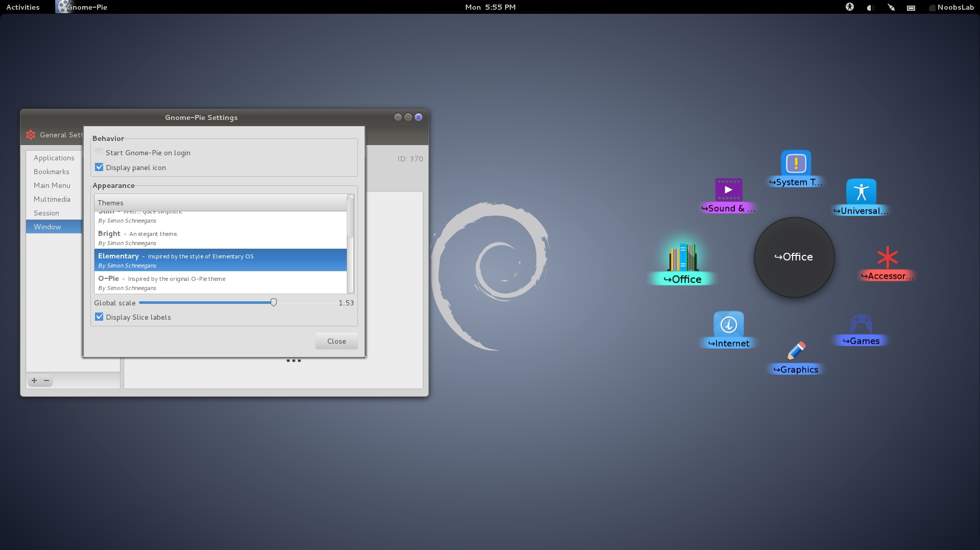Screen dimensions: 980x550
Task: Select Bookmarks in the pie list
Action: (54, 172)
